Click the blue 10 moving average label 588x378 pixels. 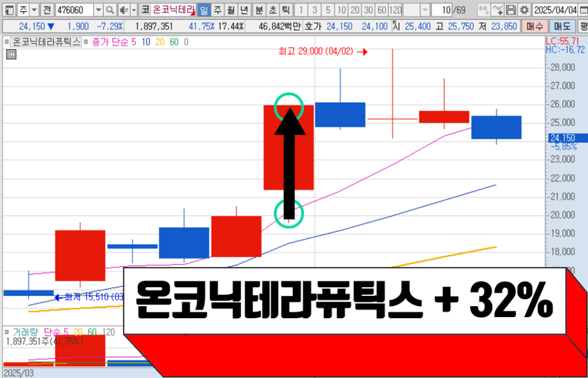pos(146,42)
